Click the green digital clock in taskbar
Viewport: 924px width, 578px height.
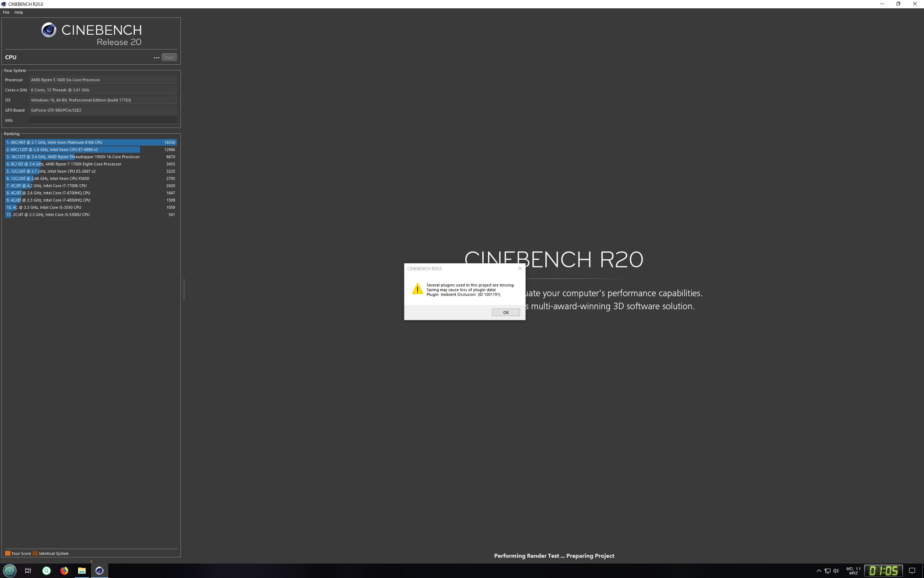884,571
